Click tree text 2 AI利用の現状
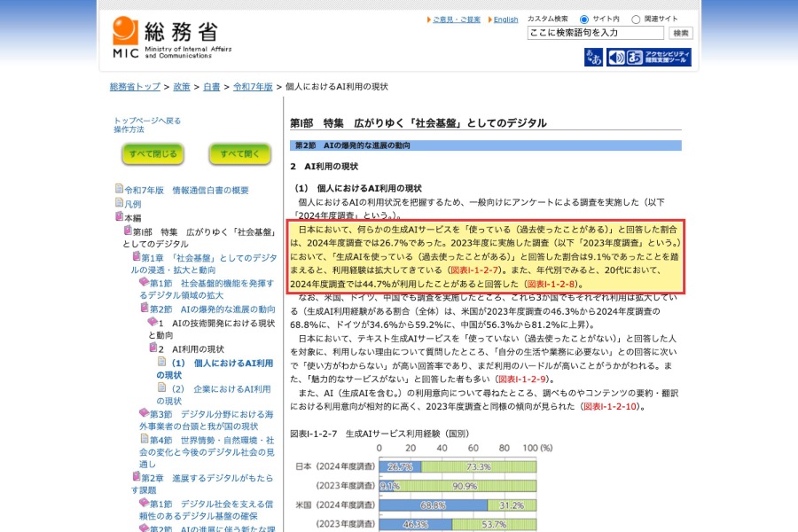 [191, 349]
